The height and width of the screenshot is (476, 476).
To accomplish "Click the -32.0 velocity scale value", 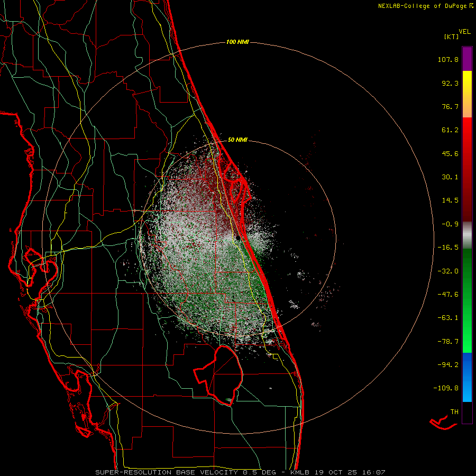I will coord(448,271).
